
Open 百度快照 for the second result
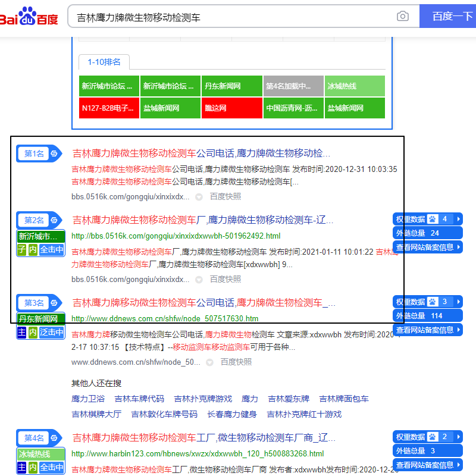click(x=226, y=279)
